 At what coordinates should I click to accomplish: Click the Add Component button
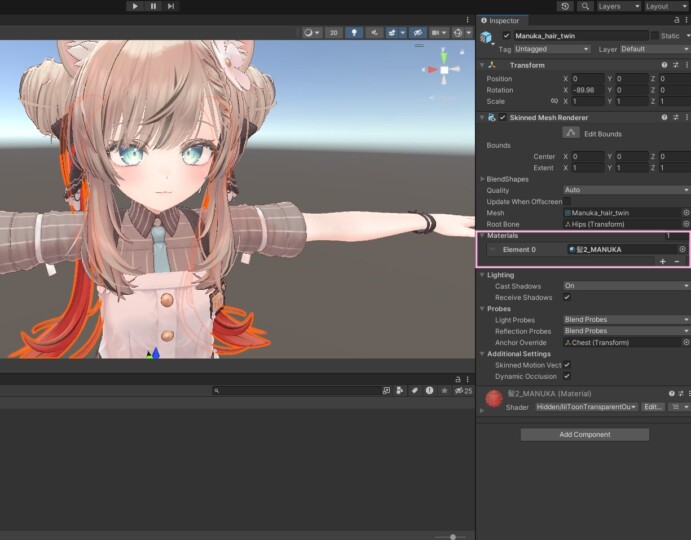click(585, 434)
